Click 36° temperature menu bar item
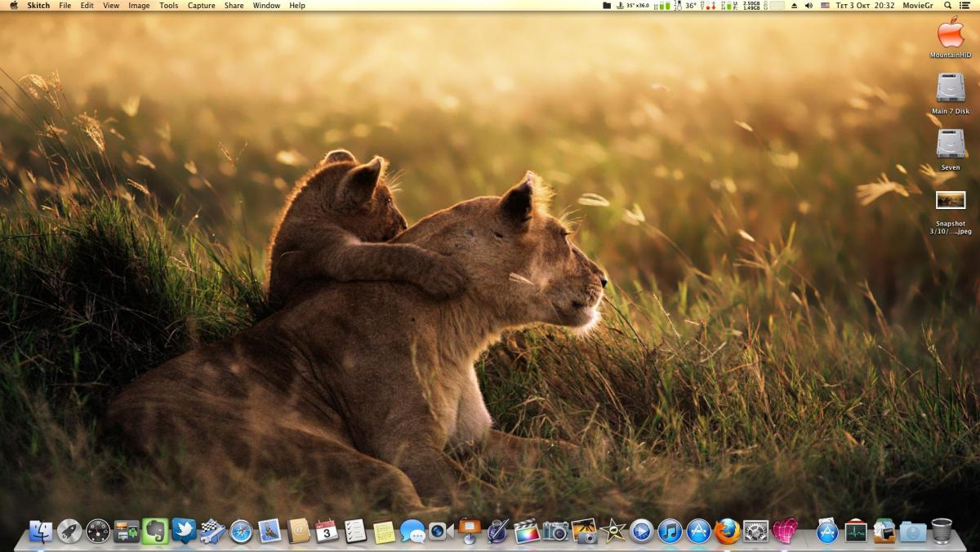This screenshot has width=980, height=552. point(690,5)
